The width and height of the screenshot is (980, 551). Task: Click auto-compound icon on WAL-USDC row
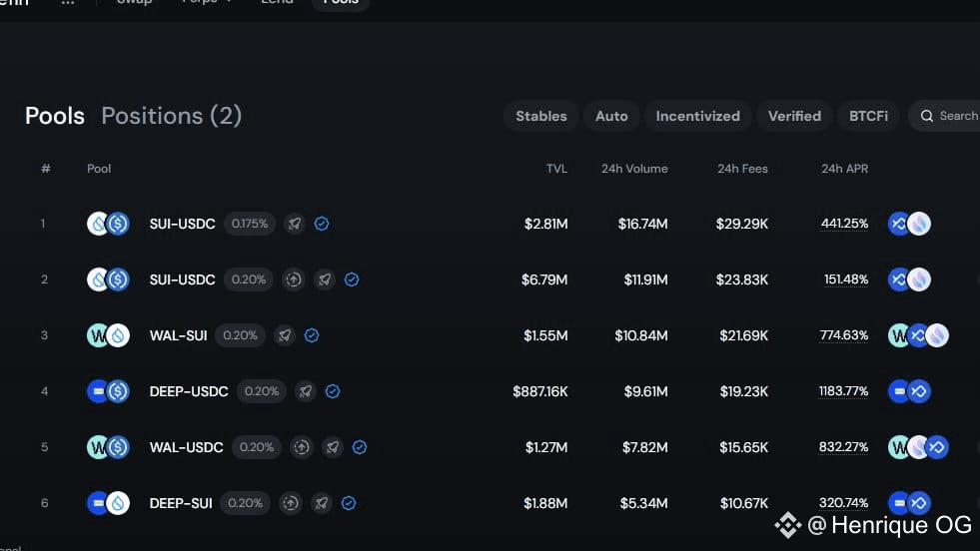tap(302, 447)
